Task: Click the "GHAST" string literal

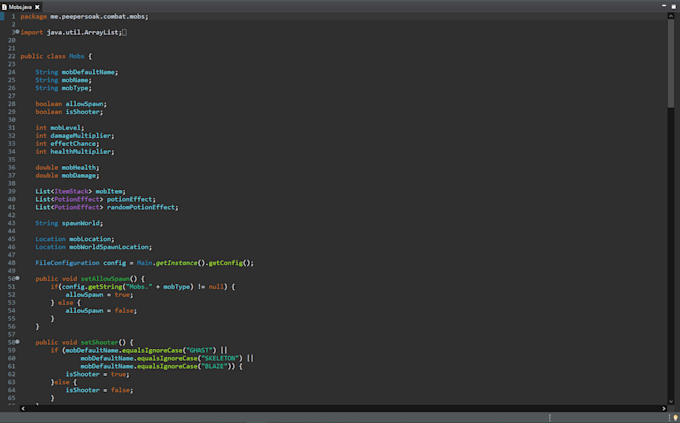Action: 199,350
